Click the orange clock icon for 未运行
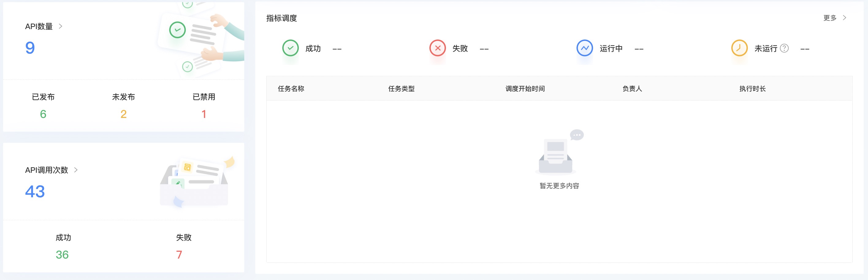The width and height of the screenshot is (868, 280). click(739, 48)
